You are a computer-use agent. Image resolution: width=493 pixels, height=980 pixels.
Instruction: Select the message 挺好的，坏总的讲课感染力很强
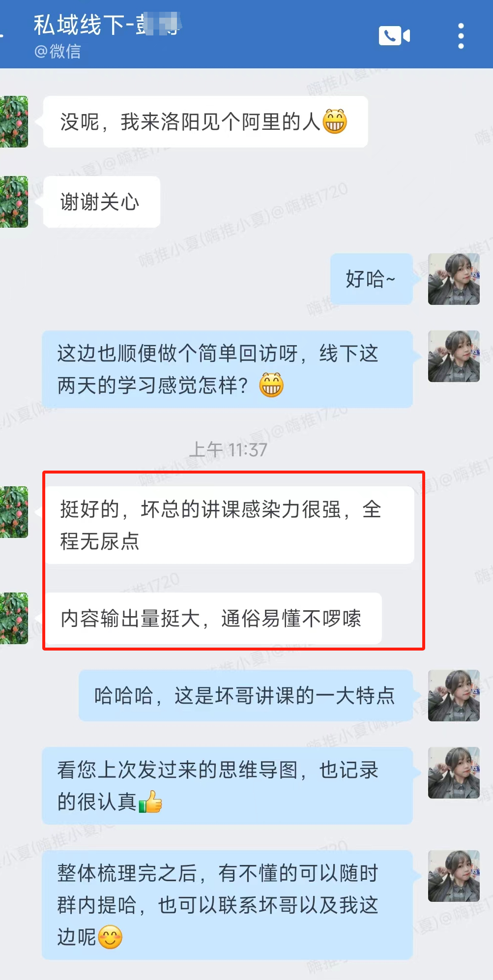[230, 525]
